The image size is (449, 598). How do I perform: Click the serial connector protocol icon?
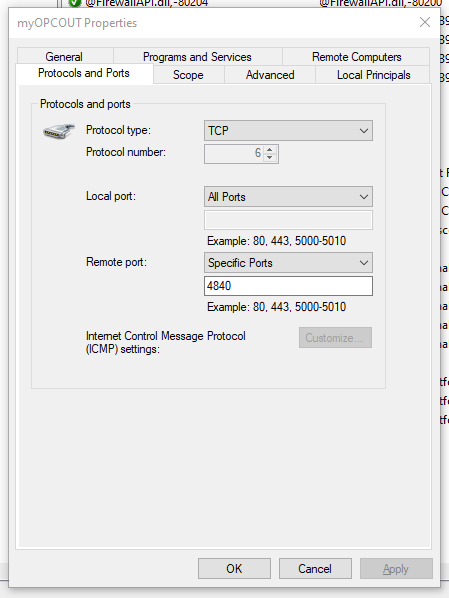click(58, 132)
